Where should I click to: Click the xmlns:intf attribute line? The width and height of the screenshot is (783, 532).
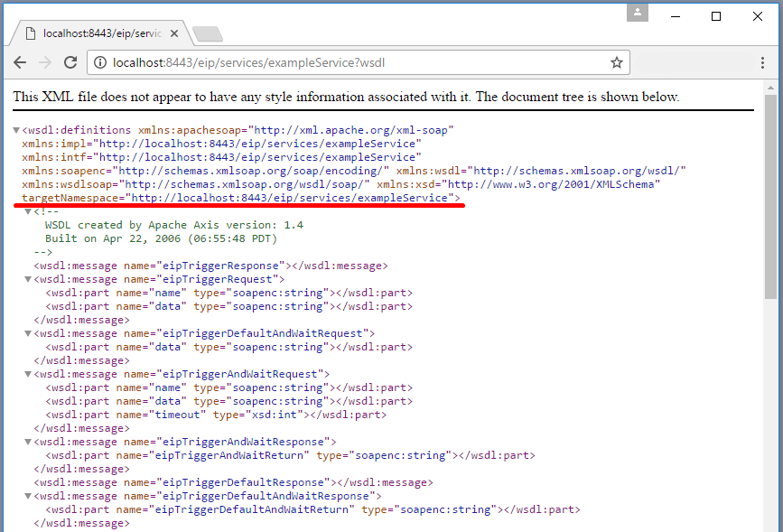click(x=221, y=157)
